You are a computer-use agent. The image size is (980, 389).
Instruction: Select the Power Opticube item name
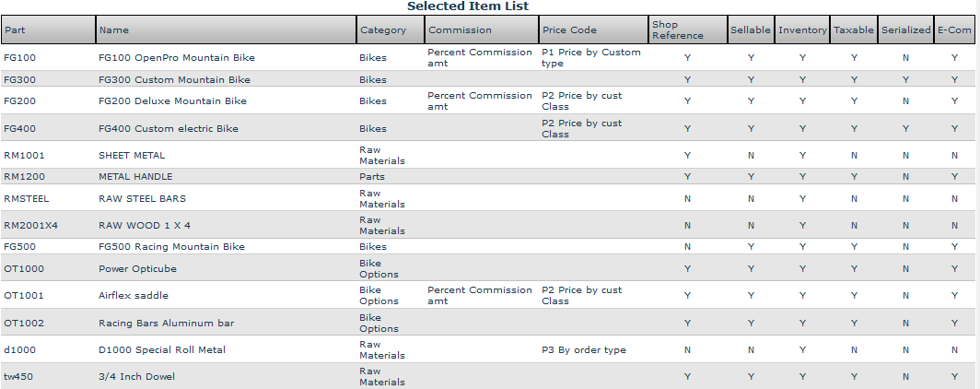[137, 269]
